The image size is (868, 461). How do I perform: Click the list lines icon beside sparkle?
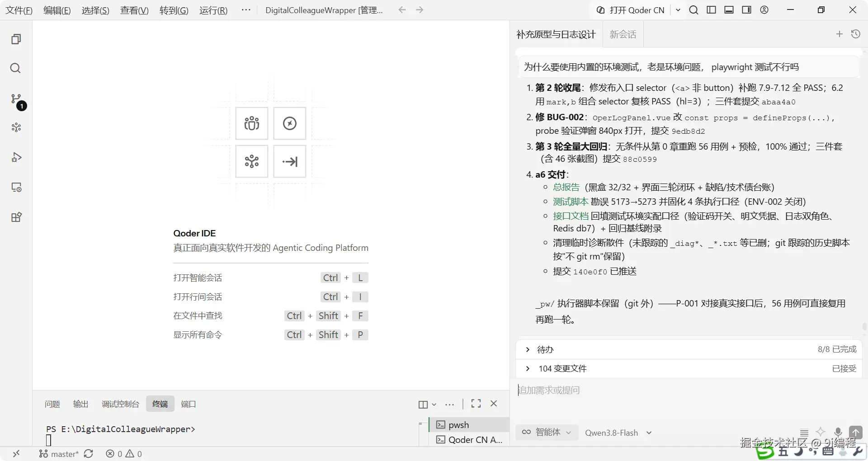804,432
